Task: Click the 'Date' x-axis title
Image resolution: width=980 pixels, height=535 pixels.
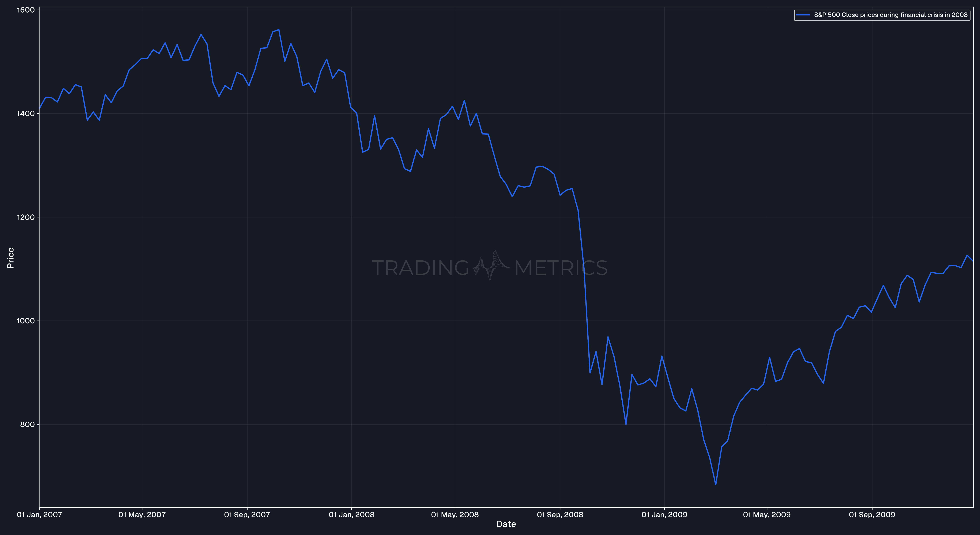Action: pyautogui.click(x=506, y=524)
